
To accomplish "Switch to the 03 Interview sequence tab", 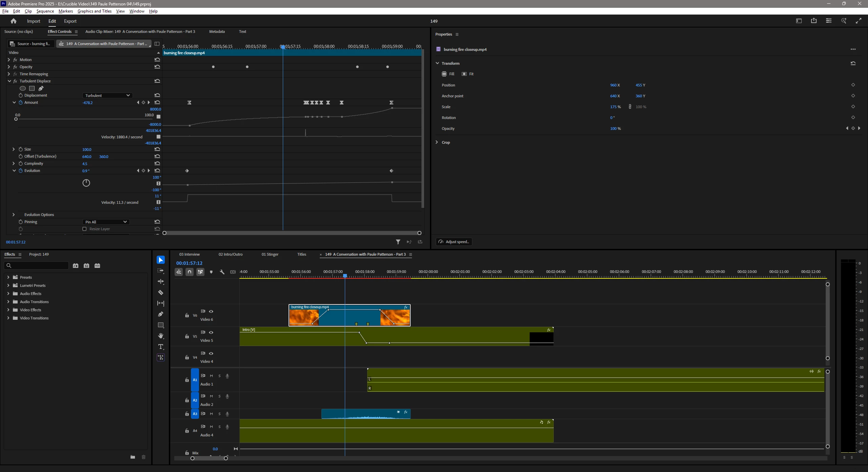I will tap(189, 254).
